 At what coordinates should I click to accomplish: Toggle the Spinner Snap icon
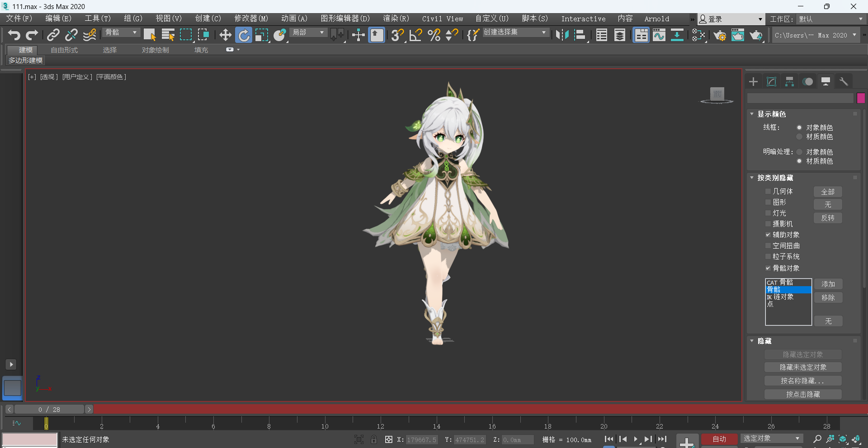click(452, 35)
